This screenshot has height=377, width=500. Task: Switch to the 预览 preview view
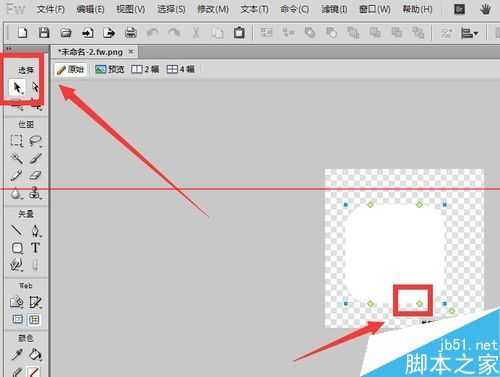(x=110, y=69)
